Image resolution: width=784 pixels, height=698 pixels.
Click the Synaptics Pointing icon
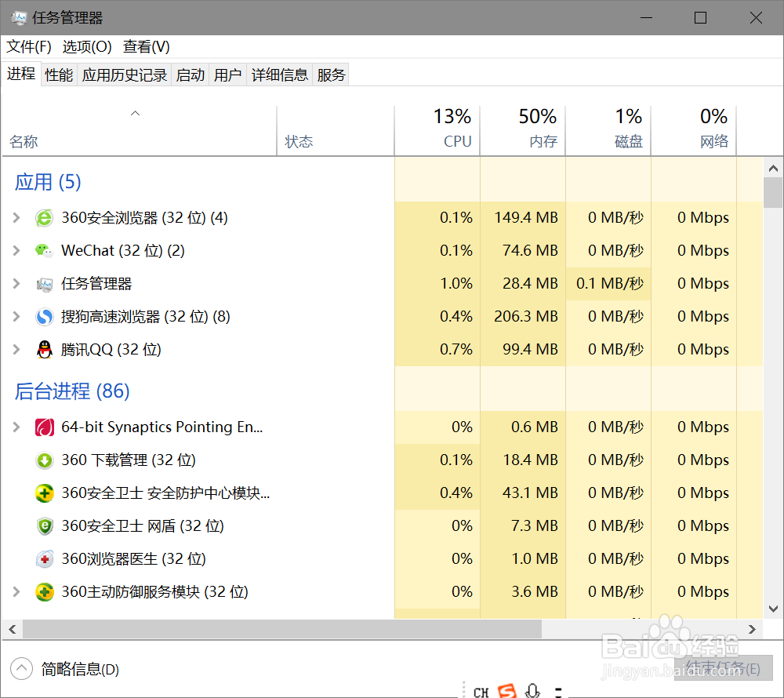44,427
